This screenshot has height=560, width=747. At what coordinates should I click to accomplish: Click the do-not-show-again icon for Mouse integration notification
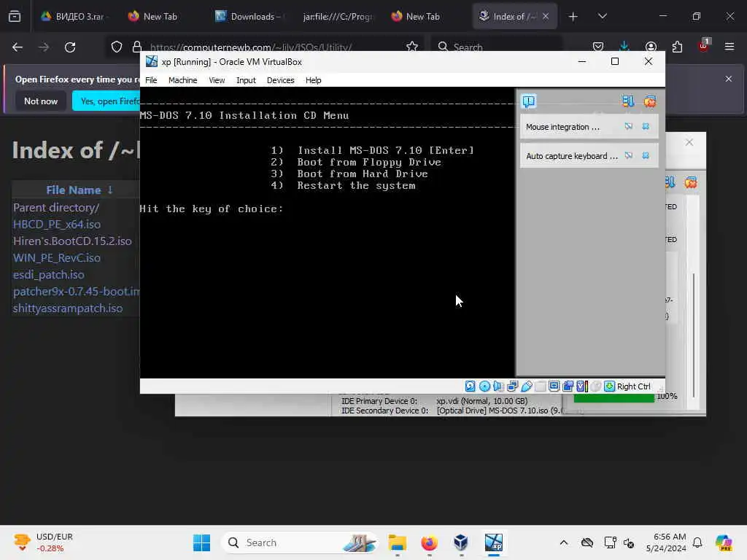click(x=629, y=127)
